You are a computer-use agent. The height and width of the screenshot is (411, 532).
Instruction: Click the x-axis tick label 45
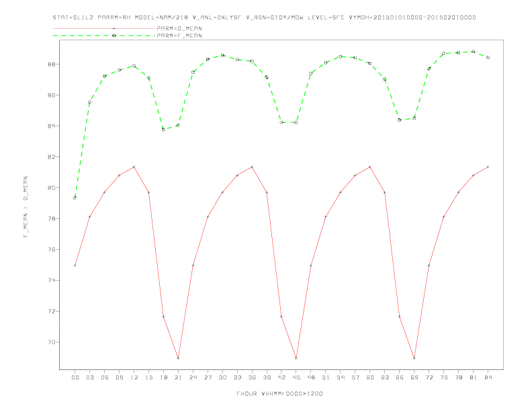tap(296, 377)
